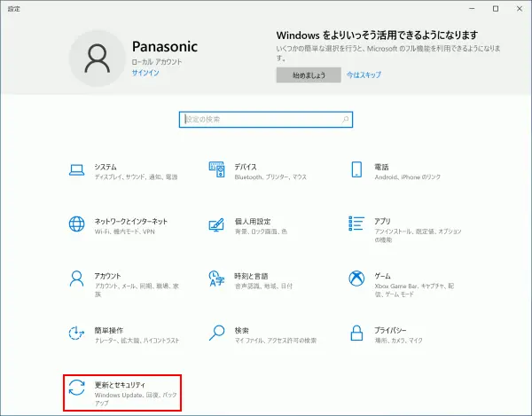Click the Xbox Game Bar description text
The width and height of the screenshot is (532, 416).
pos(414,290)
